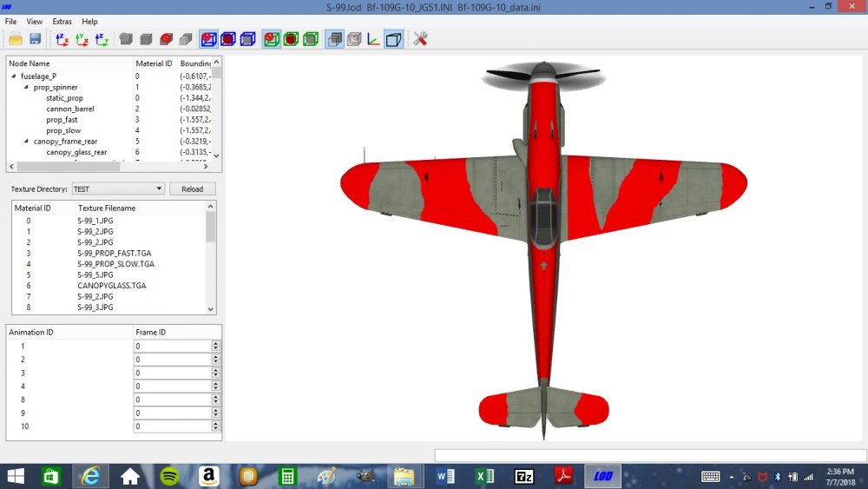Collapse the fuselage_P tree node
This screenshot has height=489, width=868.
click(13, 76)
